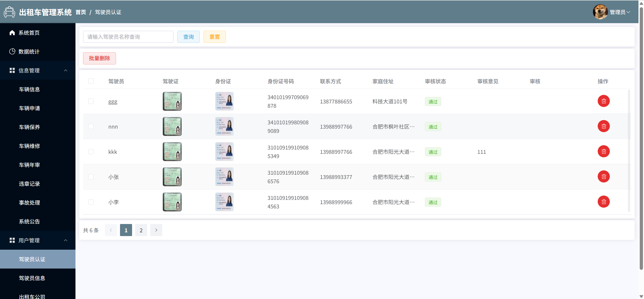
Task: Navigate to 数据统计 in sidebar
Action: coord(29,52)
